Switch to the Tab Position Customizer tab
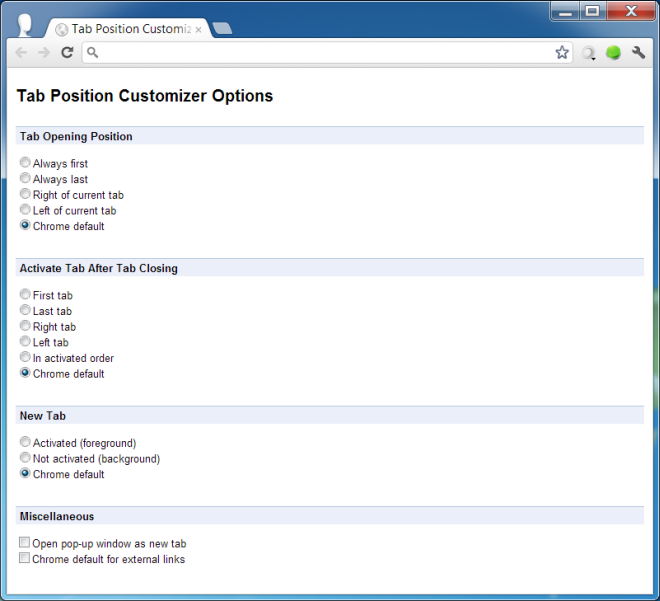This screenshot has height=601, width=660. click(130, 29)
